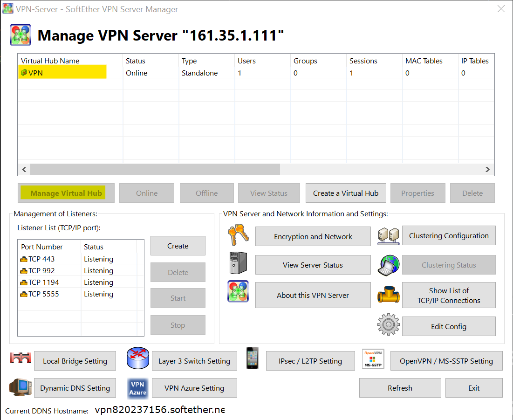Click the SoftEther logo beside the Manage VPN Server heading
This screenshot has width=513, height=420.
click(21, 34)
